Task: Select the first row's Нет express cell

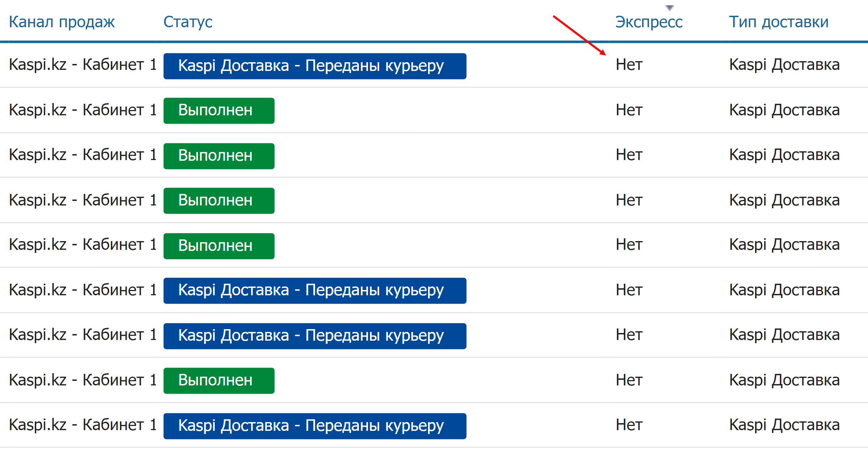Action: point(629,65)
